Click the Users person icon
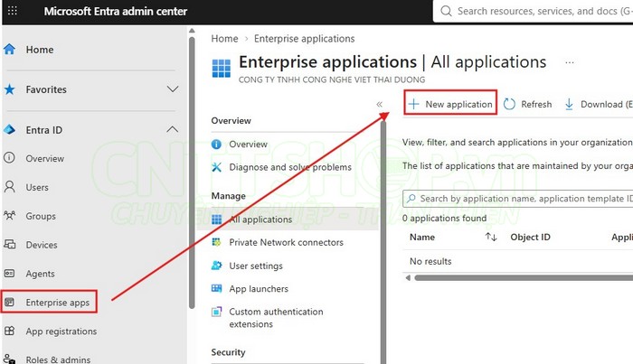 [9, 187]
